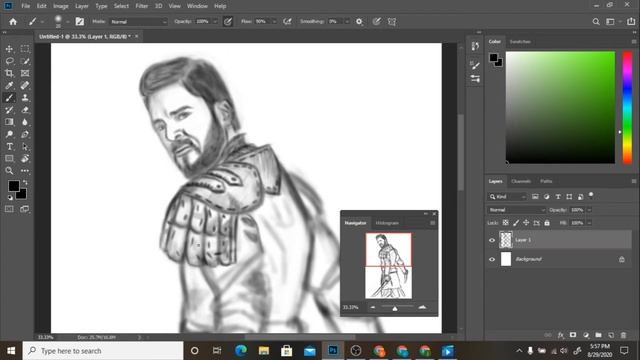Select the Rectangle shape tool

coord(9,158)
